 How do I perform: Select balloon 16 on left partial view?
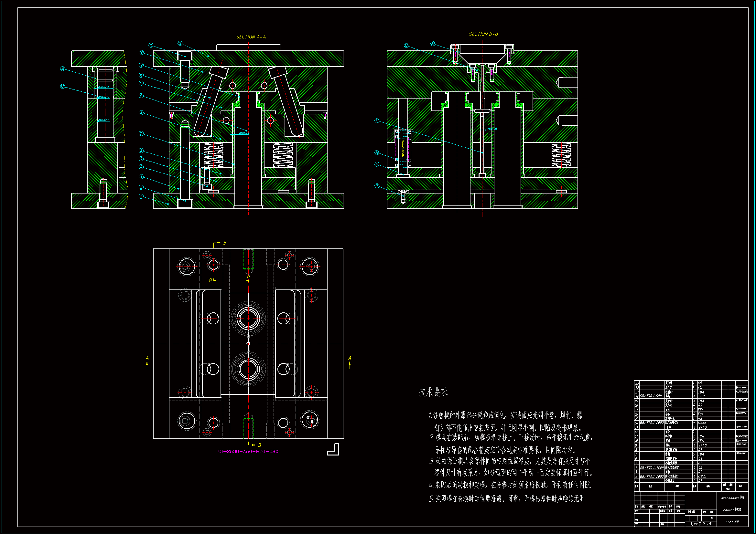click(x=62, y=69)
